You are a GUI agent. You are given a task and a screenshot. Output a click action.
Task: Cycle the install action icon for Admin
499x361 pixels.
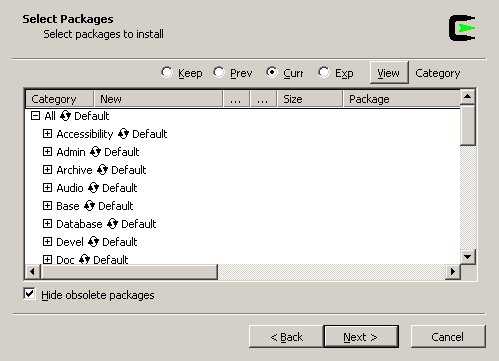pos(95,152)
